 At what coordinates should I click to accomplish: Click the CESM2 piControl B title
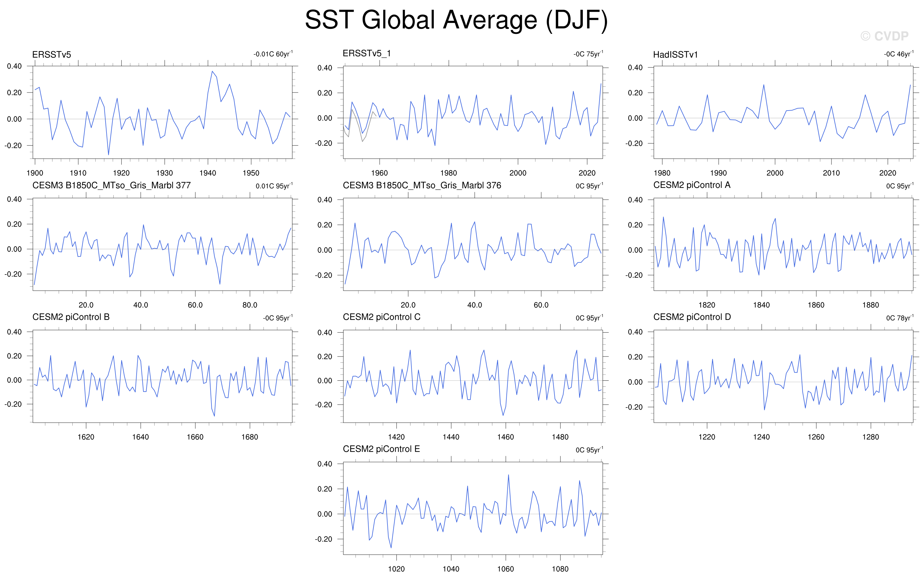pyautogui.click(x=71, y=317)
